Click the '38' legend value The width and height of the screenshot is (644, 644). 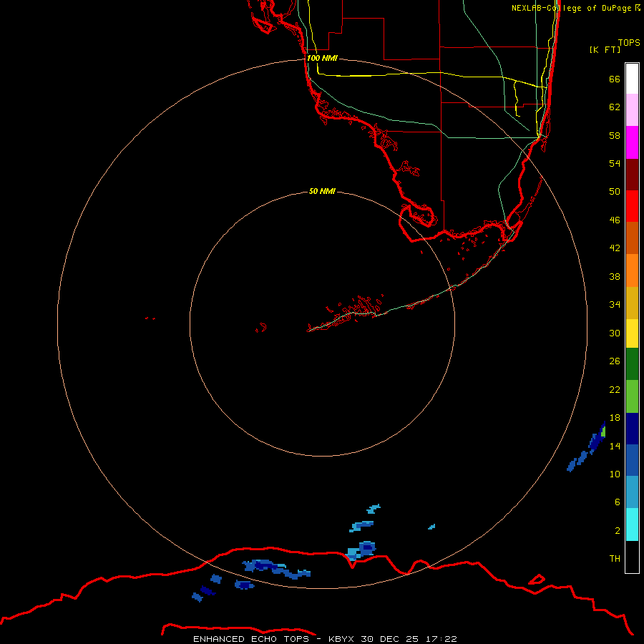[615, 276]
